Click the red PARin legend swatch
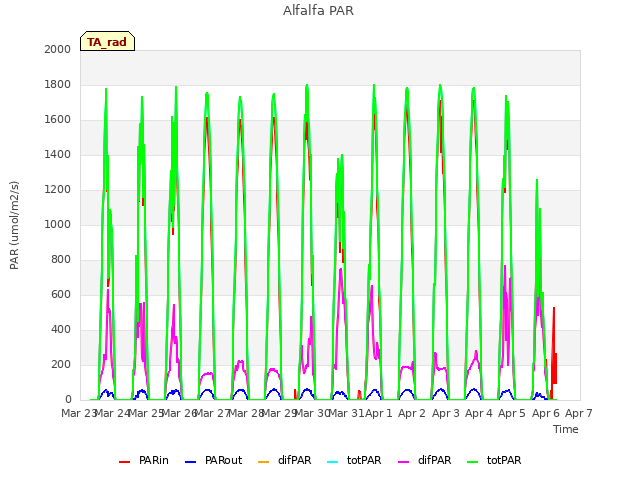The image size is (640, 480). coord(124,462)
